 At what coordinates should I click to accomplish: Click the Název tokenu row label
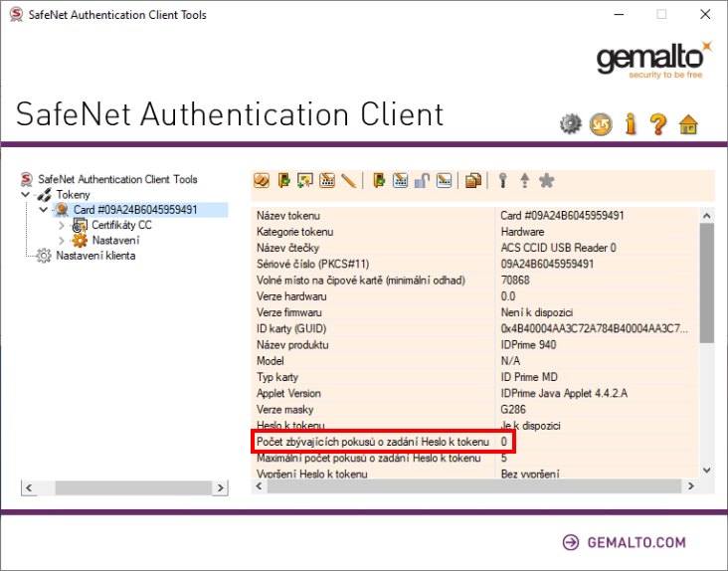288,216
